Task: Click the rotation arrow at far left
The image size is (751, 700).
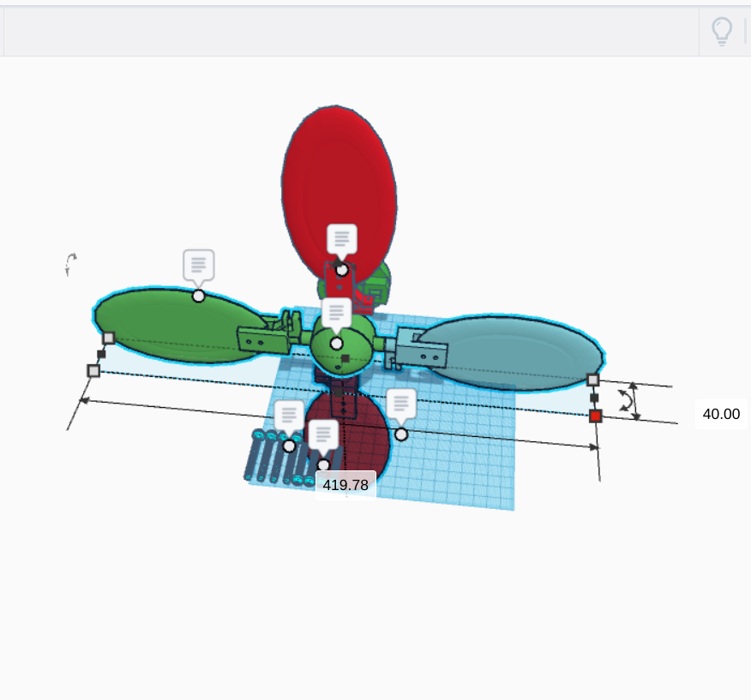Action: 70,264
